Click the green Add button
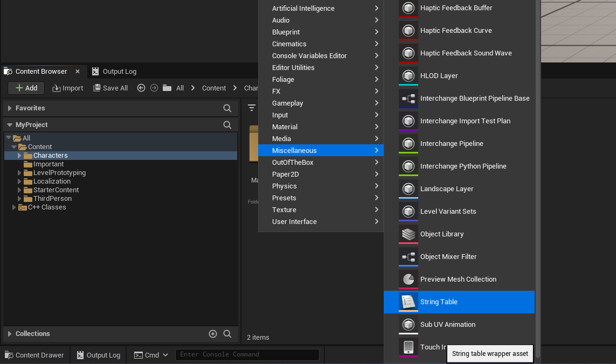616x364 pixels. pyautogui.click(x=26, y=88)
